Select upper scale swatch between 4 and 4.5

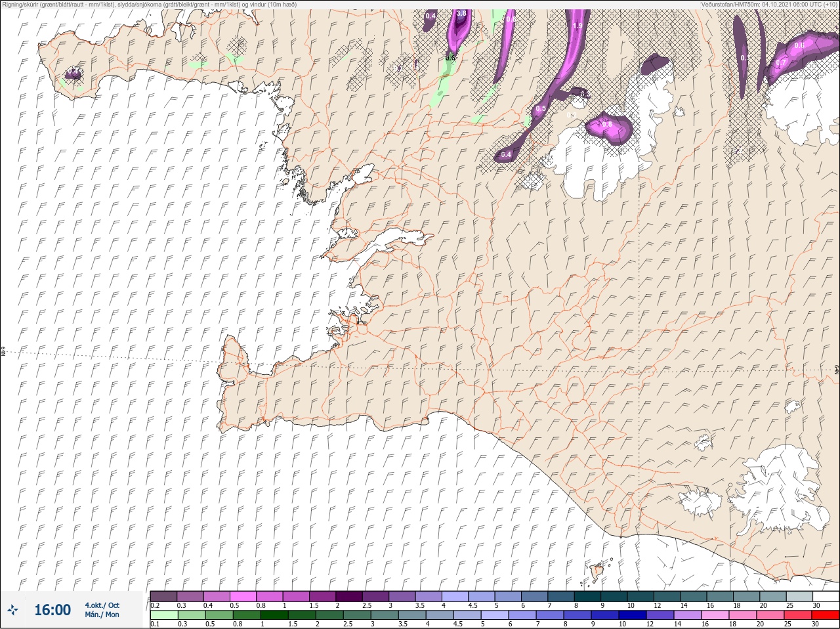coord(455,596)
